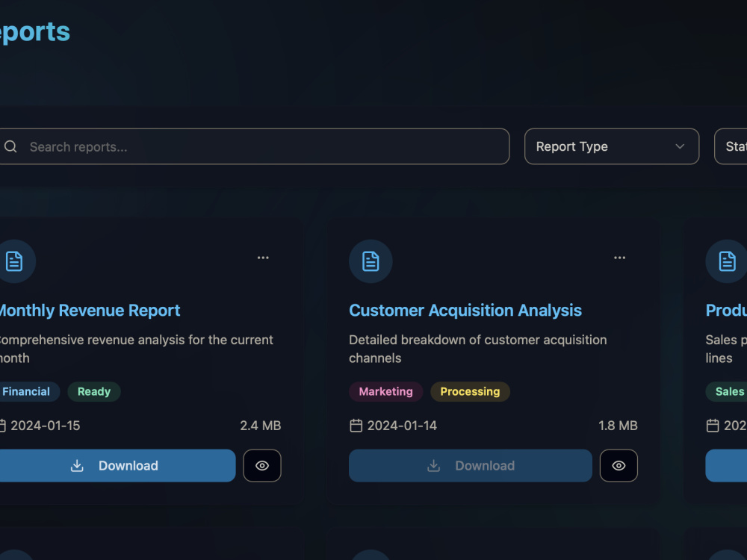Click the search magnifier icon

pyautogui.click(x=10, y=146)
